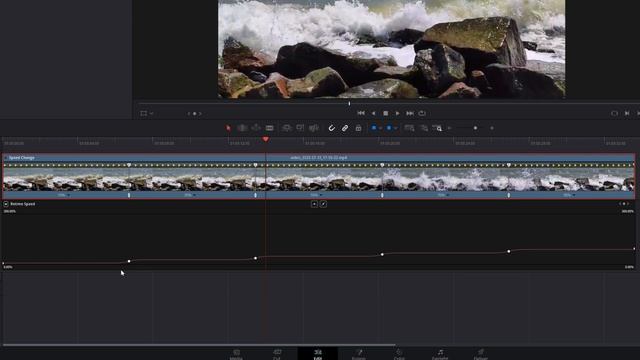Jump to next keyframe in retime curve
Image resolution: width=640 pixels, height=360 pixels.
tap(628, 204)
